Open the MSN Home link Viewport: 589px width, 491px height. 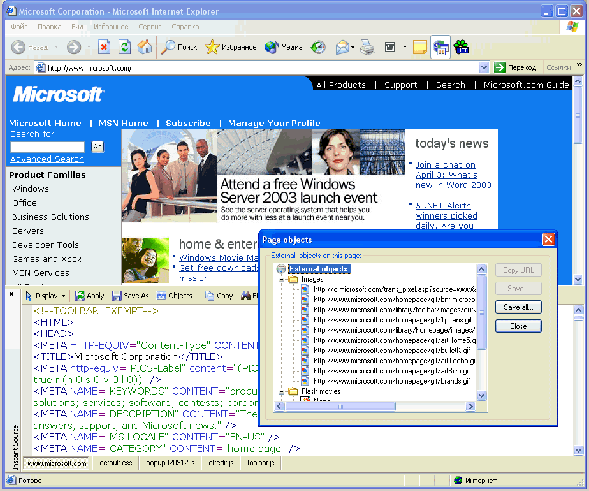(x=123, y=123)
